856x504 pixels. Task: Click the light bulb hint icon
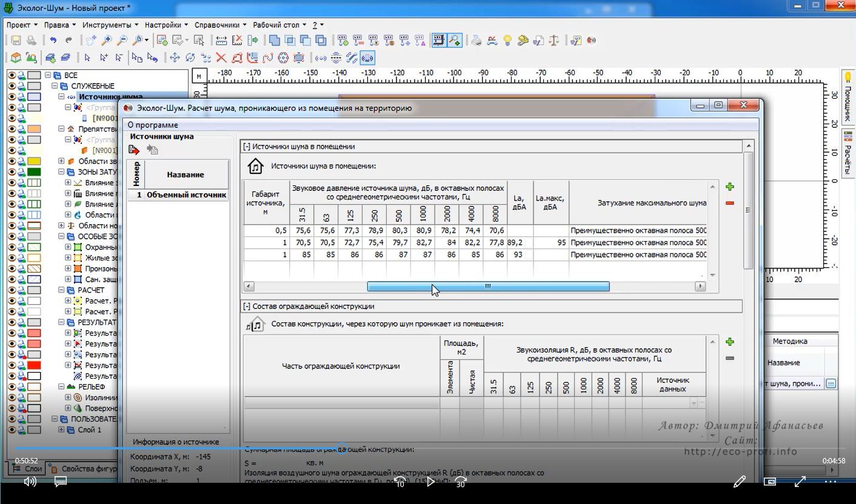tap(507, 41)
